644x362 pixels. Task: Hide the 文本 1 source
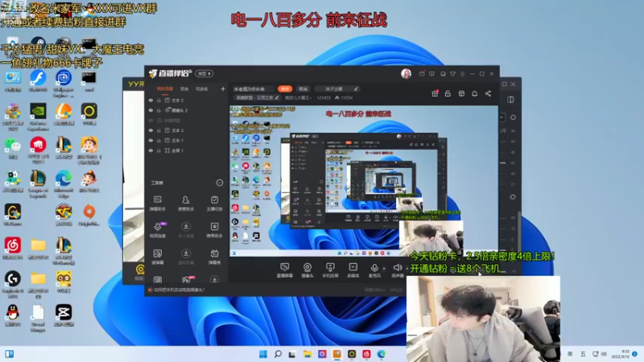point(151,140)
